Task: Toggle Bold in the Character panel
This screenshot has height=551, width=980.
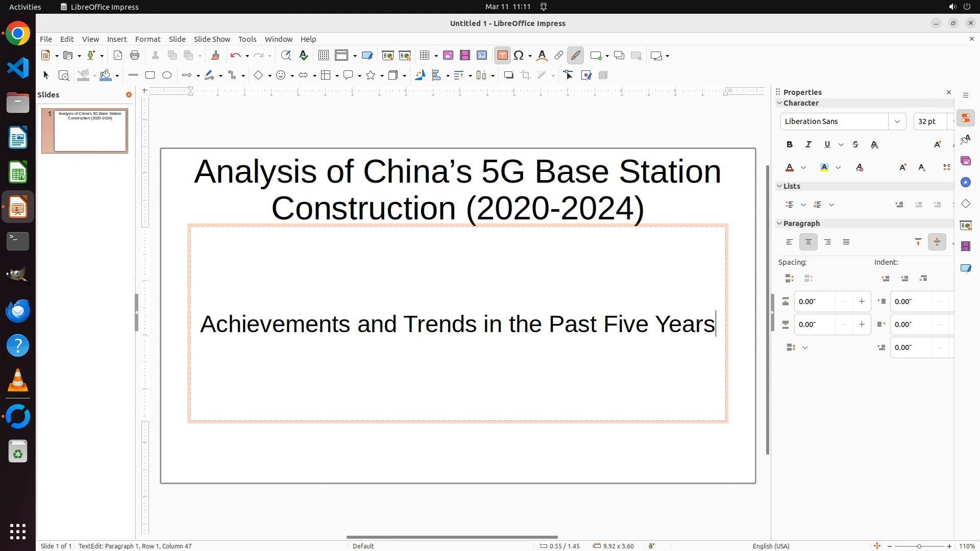Action: [790, 145]
